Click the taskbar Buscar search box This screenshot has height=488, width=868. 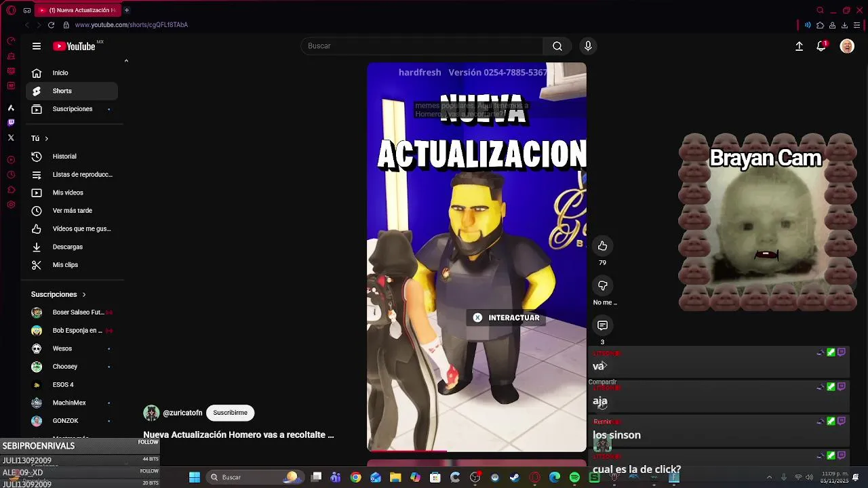(254, 477)
